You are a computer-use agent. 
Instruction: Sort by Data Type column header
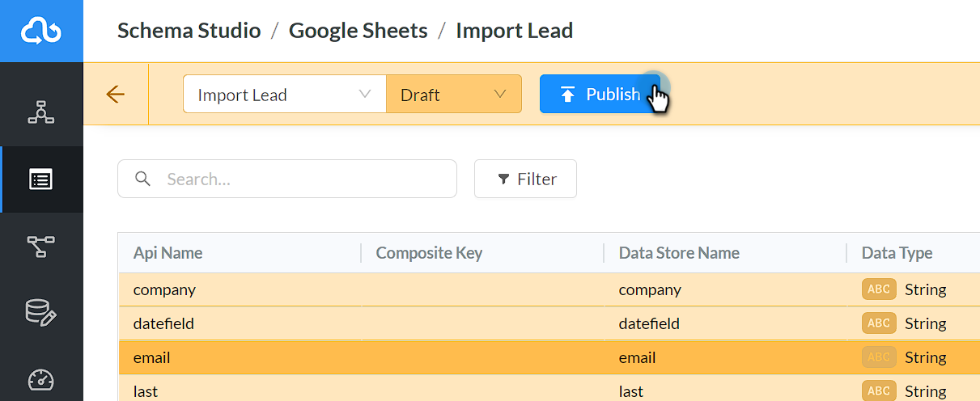897,253
